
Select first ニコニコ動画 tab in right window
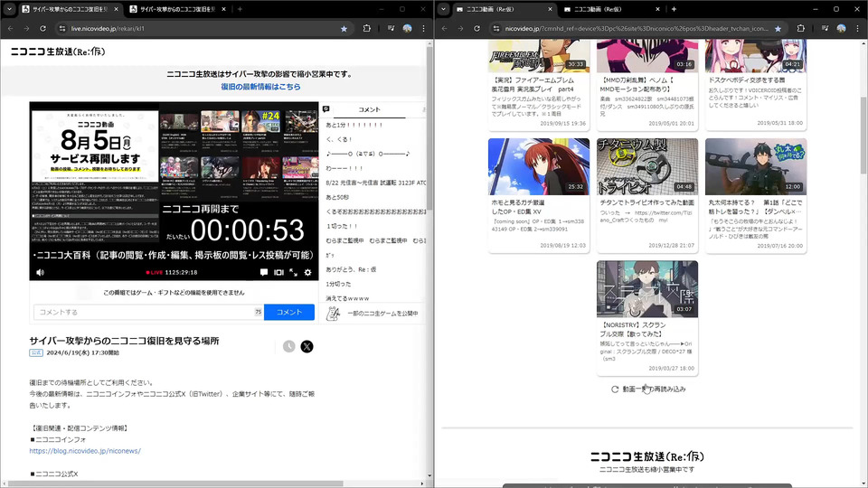pyautogui.click(x=503, y=9)
